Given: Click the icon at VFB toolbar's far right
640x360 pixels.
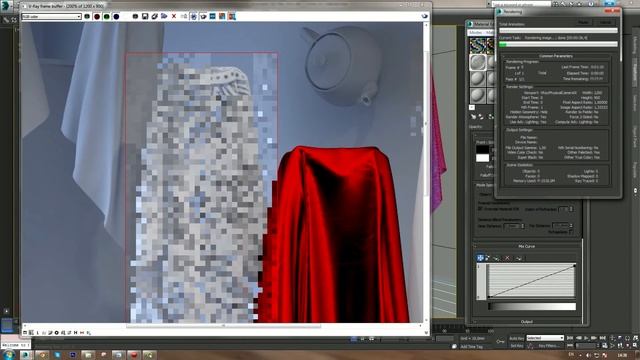Looking at the screenshot, I should coord(424,16).
